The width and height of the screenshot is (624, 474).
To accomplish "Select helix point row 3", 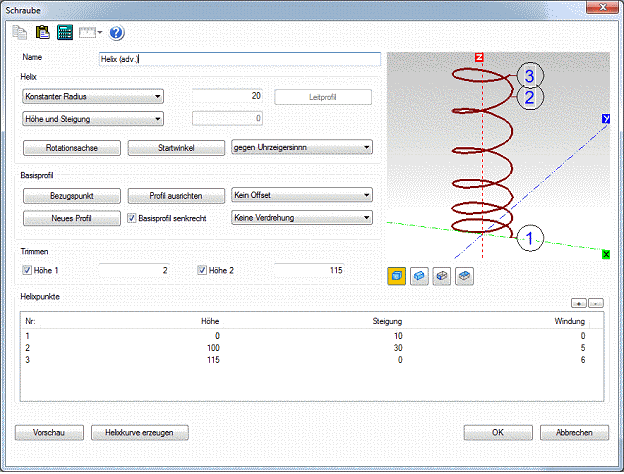I will coord(312,360).
